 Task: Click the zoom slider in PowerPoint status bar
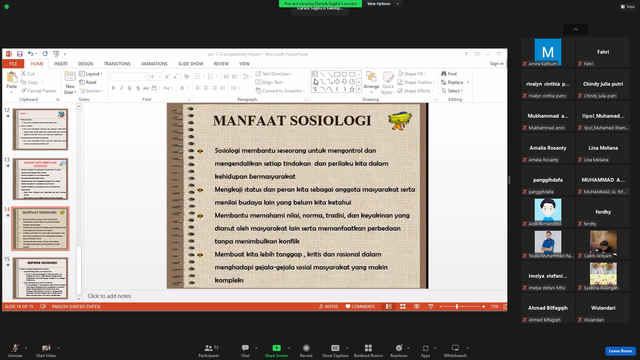462,306
